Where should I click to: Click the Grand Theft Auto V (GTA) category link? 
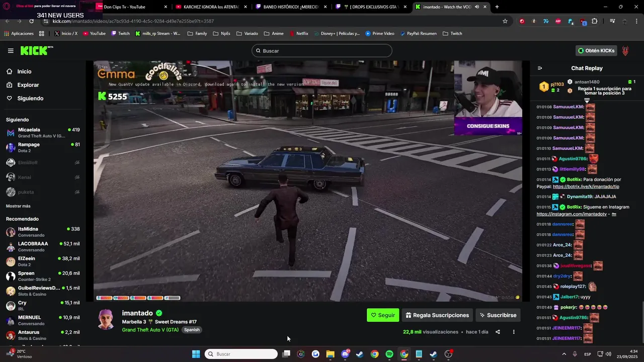pyautogui.click(x=150, y=330)
